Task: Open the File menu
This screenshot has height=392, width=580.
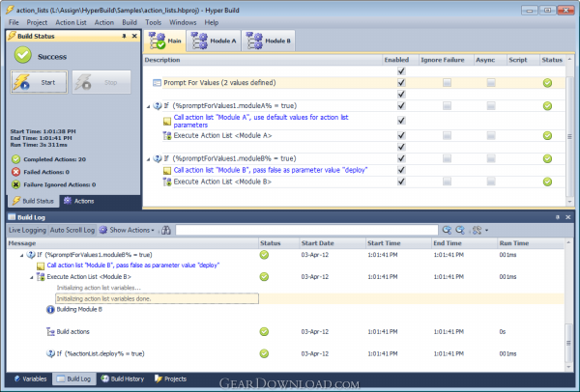Action: pos(14,22)
